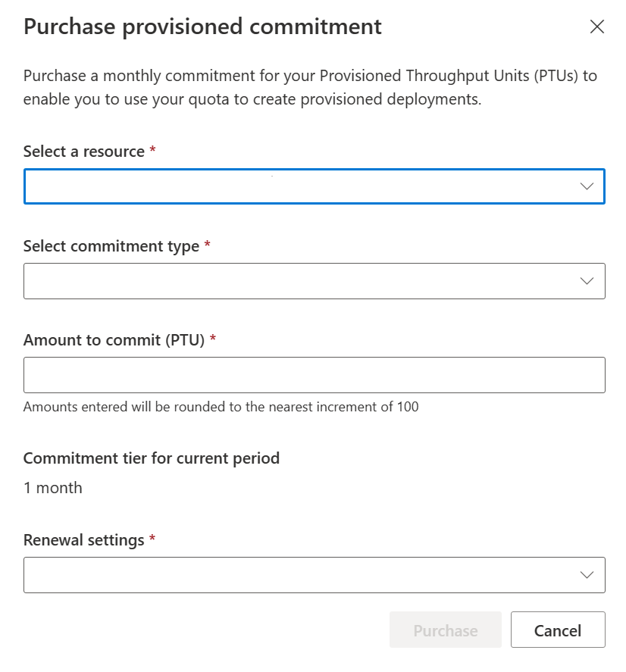626x672 pixels.
Task: Click the chevron icon of the commitment type field
Action: 587,281
